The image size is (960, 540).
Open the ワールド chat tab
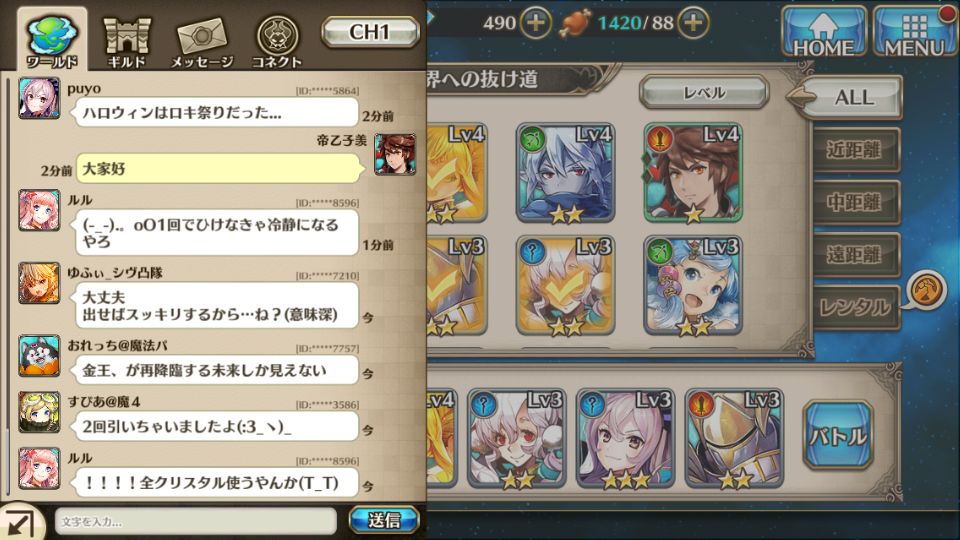click(x=52, y=39)
